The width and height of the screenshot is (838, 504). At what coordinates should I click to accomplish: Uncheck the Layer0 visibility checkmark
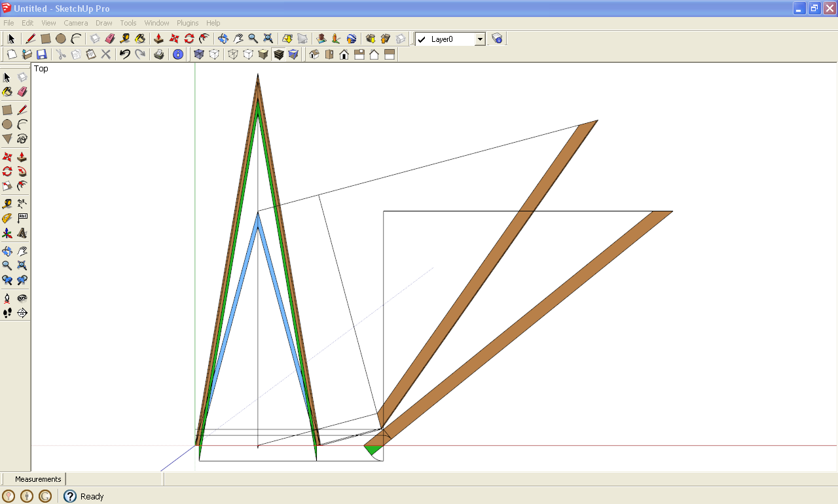pyautogui.click(x=421, y=39)
